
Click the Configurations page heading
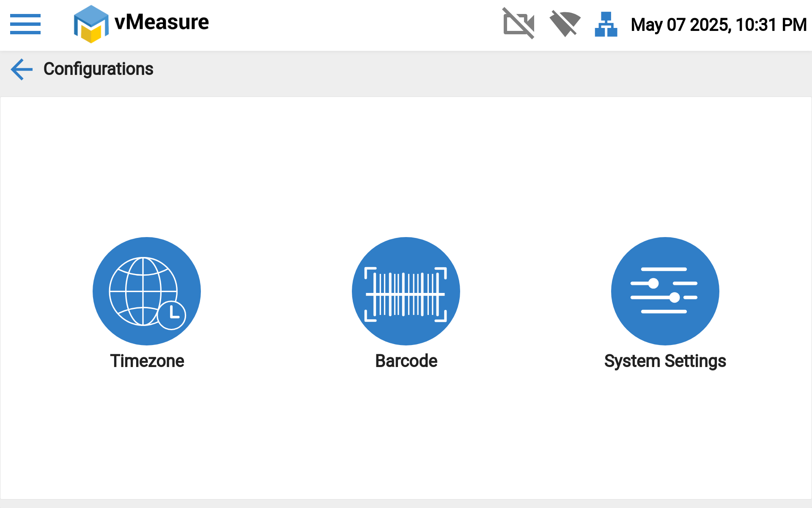[98, 69]
